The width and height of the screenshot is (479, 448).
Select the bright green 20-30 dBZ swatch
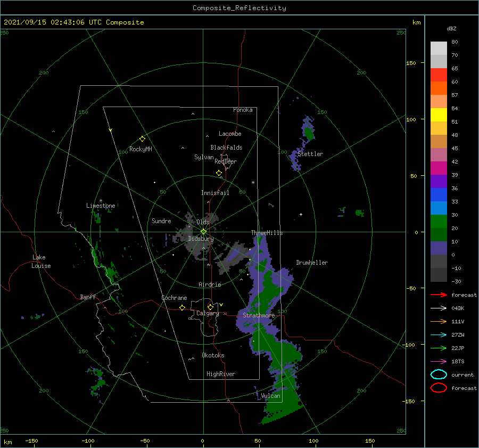439,221
